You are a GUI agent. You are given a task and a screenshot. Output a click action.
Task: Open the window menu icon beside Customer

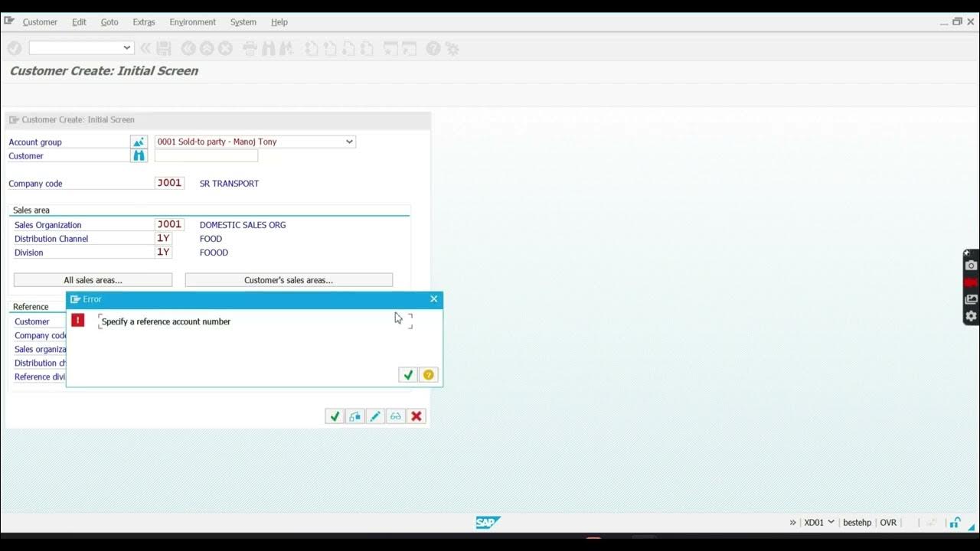pos(9,21)
